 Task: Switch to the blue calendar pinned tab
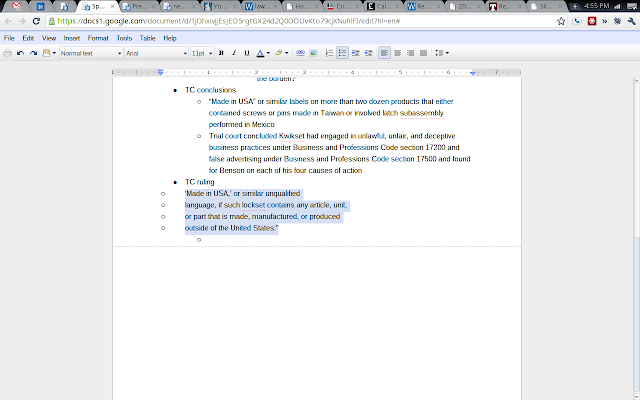point(40,6)
